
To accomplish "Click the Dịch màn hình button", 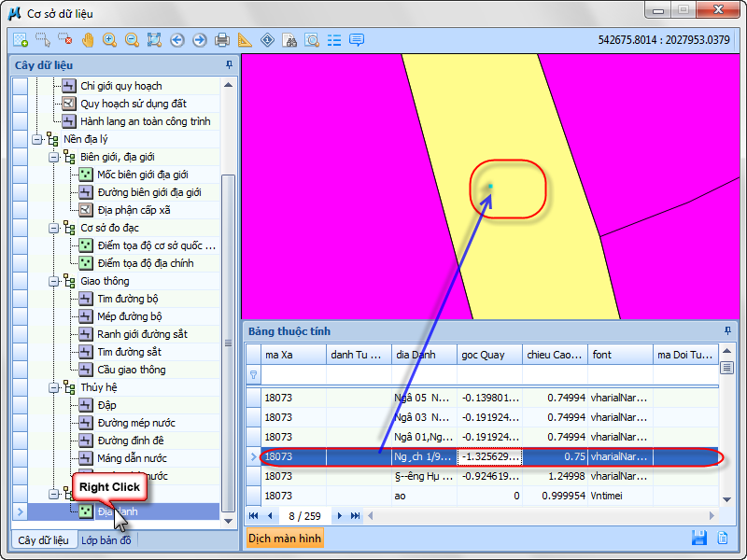I will (x=285, y=539).
